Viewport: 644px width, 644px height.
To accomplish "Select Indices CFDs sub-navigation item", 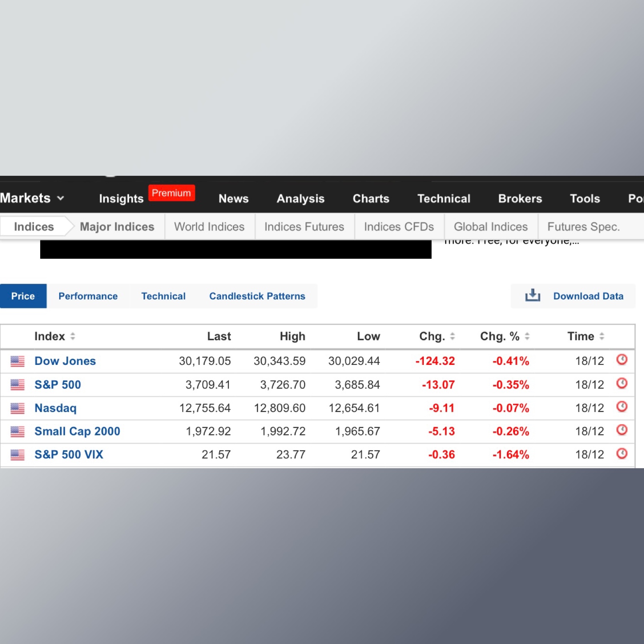I will 399,226.
